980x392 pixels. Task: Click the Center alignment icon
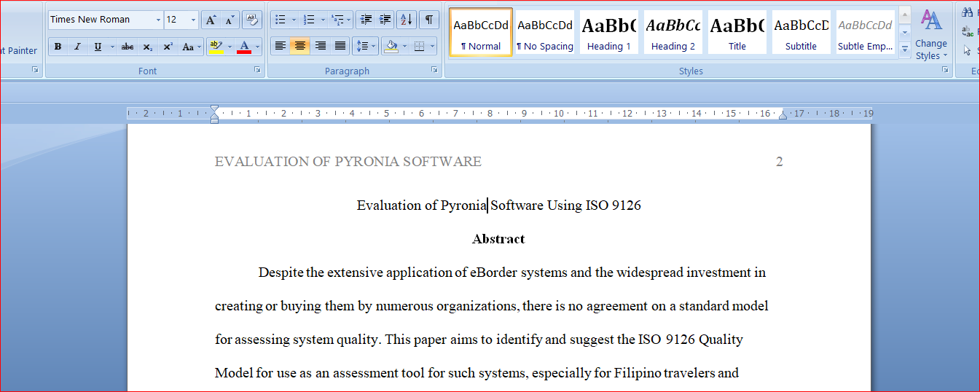(x=299, y=47)
